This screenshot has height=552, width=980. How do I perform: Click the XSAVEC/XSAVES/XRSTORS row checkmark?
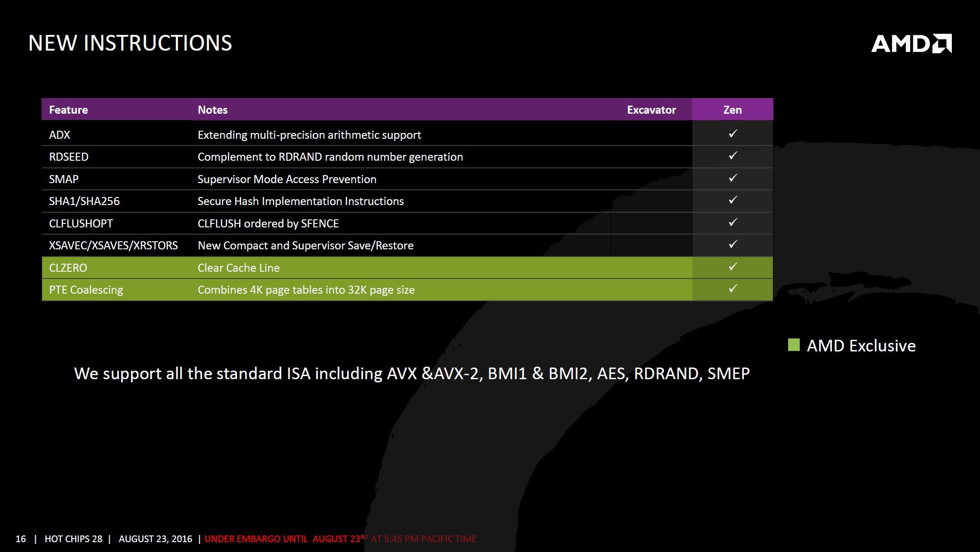(x=733, y=244)
